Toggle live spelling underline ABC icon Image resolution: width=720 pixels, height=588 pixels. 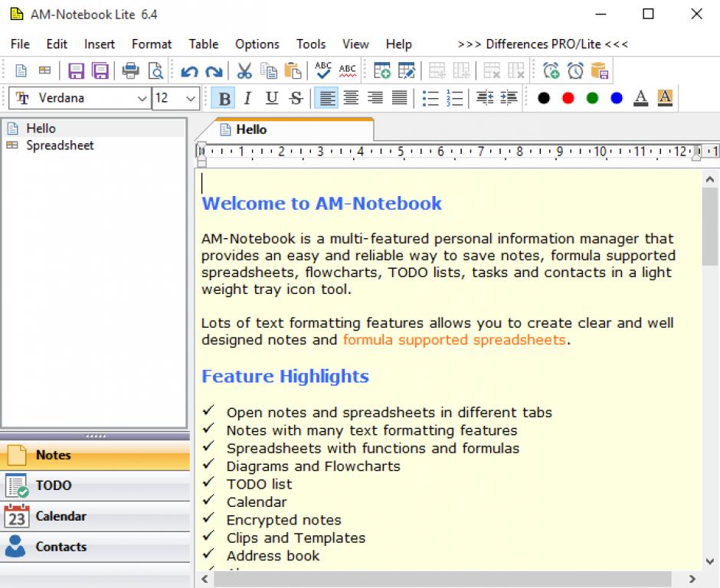coord(348,70)
